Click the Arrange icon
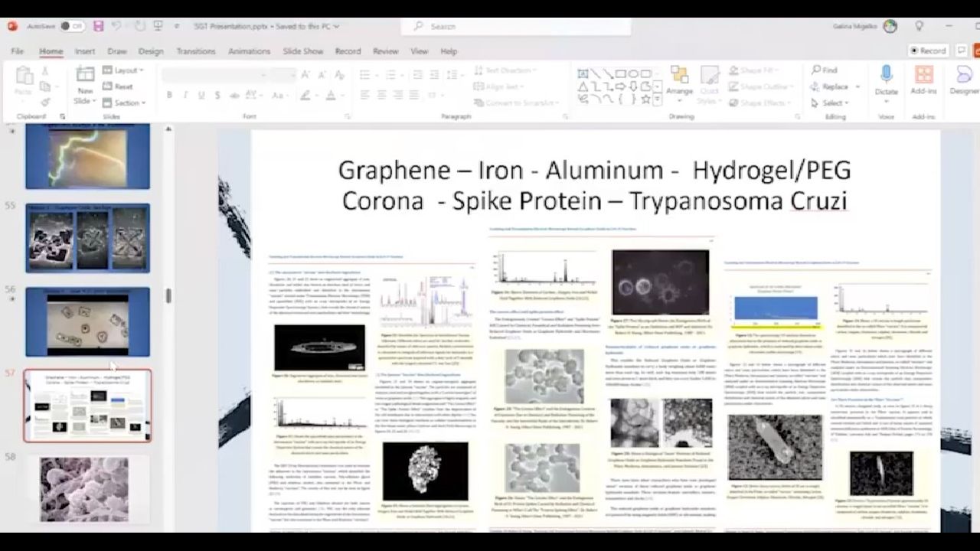This screenshot has height=551, width=980. pos(679,75)
